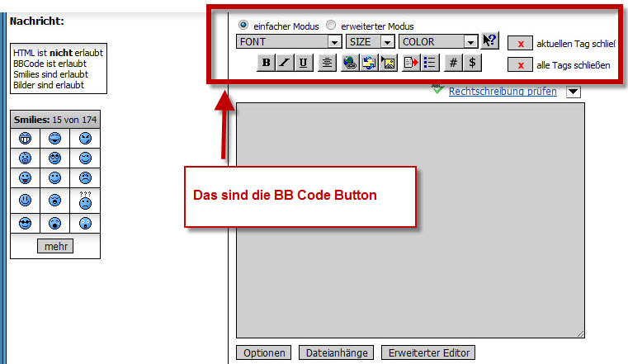Apply italic BBCode formatting
The height and width of the screenshot is (364, 628).
(x=285, y=63)
